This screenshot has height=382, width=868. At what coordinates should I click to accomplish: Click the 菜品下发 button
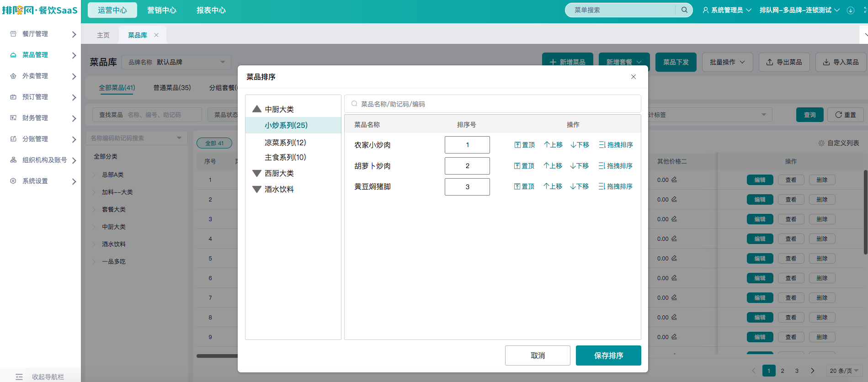[676, 62]
